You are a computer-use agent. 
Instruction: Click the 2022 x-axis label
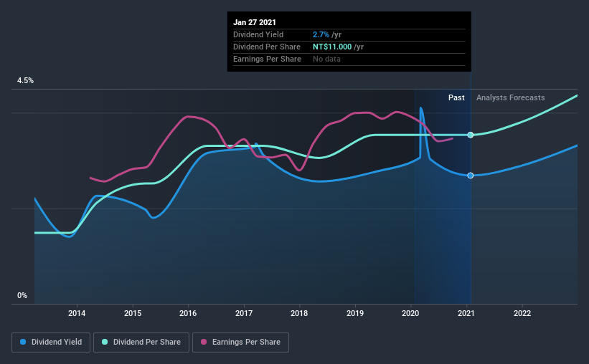tap(522, 313)
